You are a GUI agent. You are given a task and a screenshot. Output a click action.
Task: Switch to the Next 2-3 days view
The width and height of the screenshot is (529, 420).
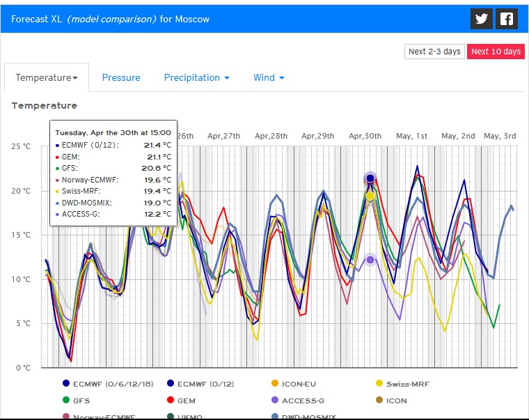434,52
